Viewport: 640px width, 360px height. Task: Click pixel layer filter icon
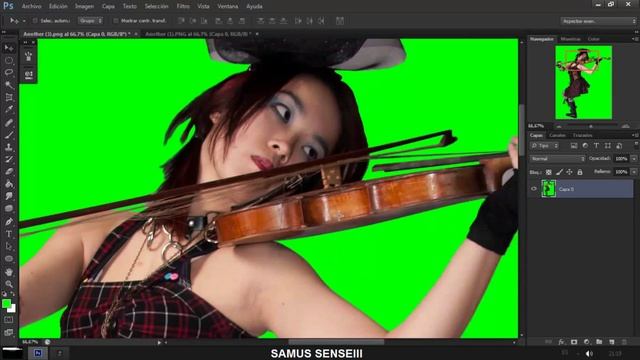coord(574,146)
